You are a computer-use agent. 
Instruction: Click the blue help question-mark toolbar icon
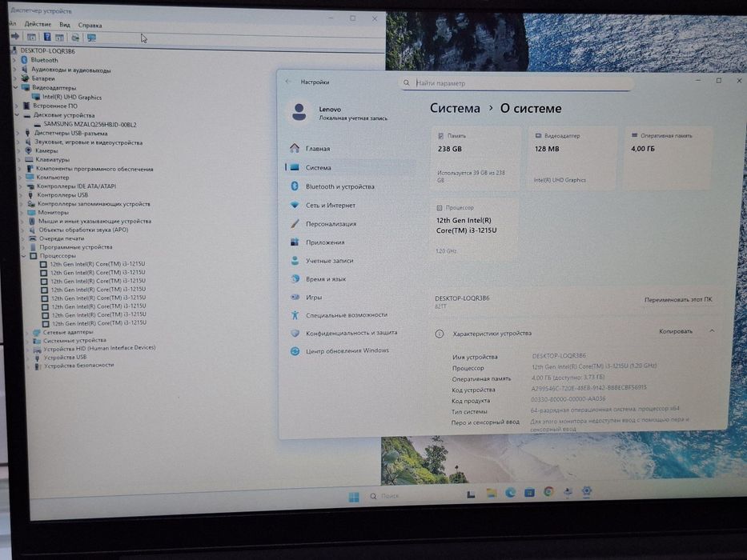click(x=47, y=37)
